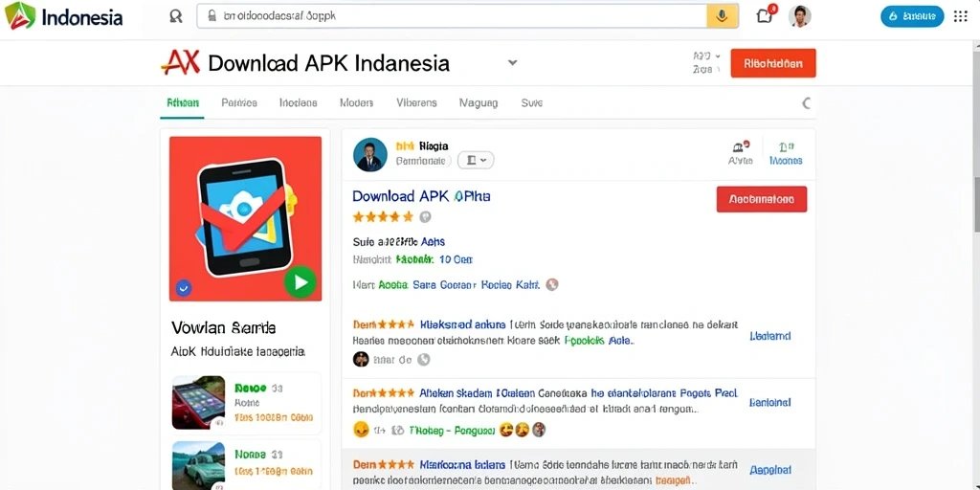This screenshot has height=490, width=980.
Task: Click the five-star rating under the app title
Action: (x=383, y=217)
